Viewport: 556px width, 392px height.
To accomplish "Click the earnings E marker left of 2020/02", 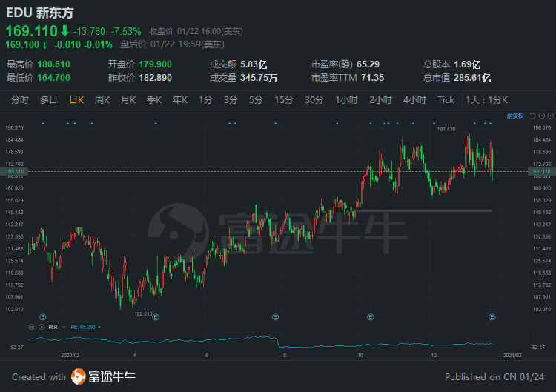I will coord(42,317).
